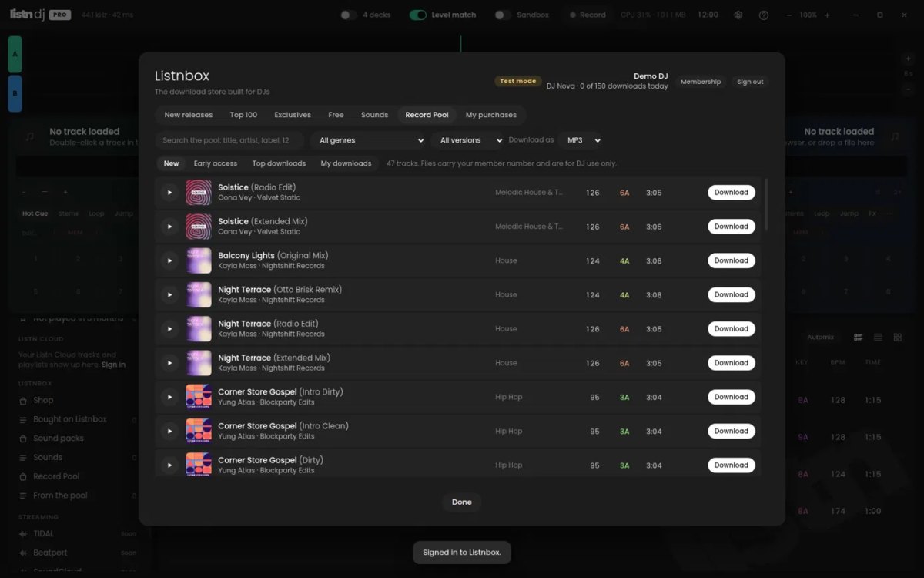
Task: Open the My purchases tab
Action: [491, 115]
